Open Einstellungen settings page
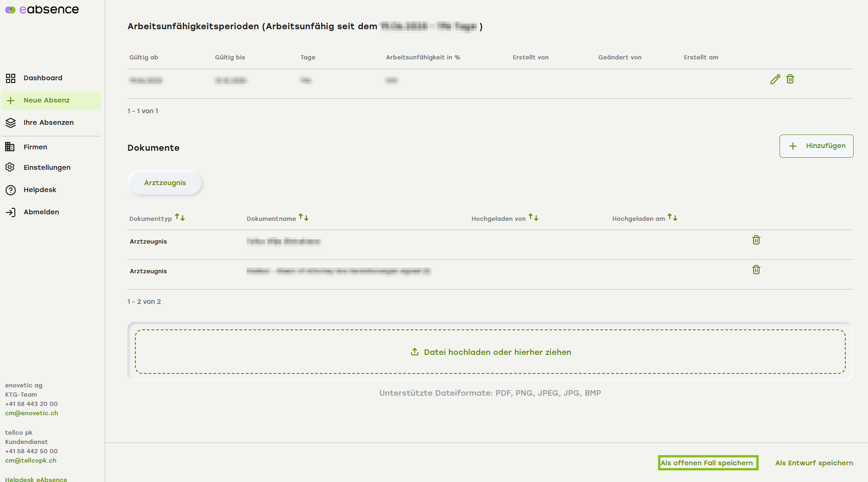Viewport: 868px width, 482px height. point(47,167)
